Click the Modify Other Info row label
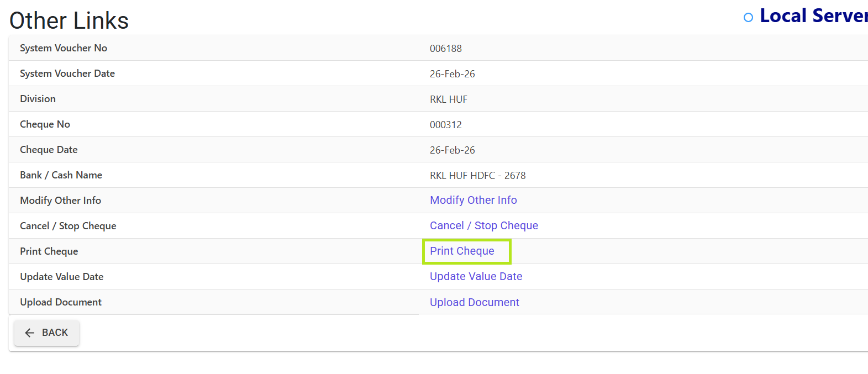868x374 pixels. point(61,201)
